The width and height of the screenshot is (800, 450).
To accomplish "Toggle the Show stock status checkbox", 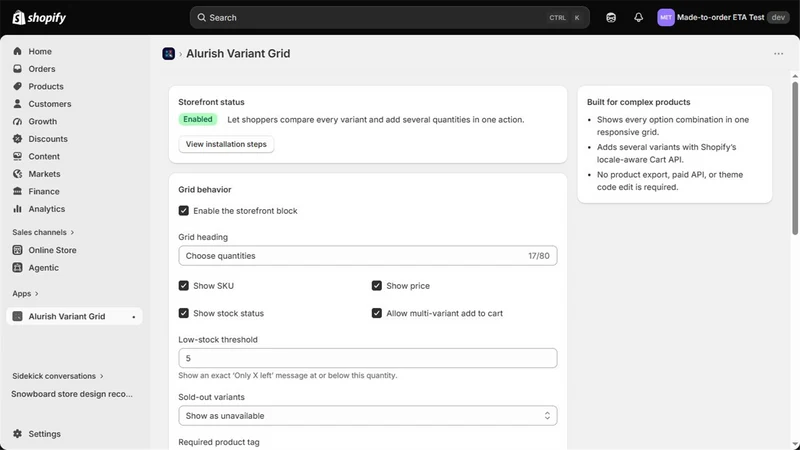I will click(x=184, y=313).
